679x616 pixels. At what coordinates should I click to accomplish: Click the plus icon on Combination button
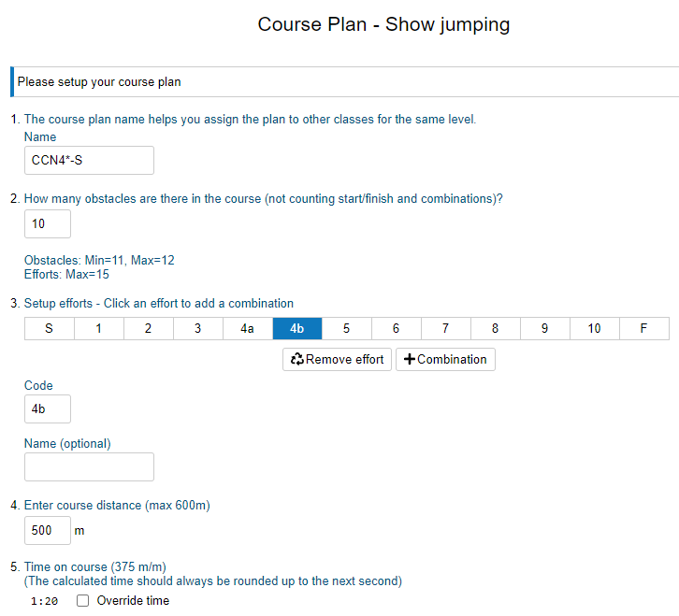410,360
